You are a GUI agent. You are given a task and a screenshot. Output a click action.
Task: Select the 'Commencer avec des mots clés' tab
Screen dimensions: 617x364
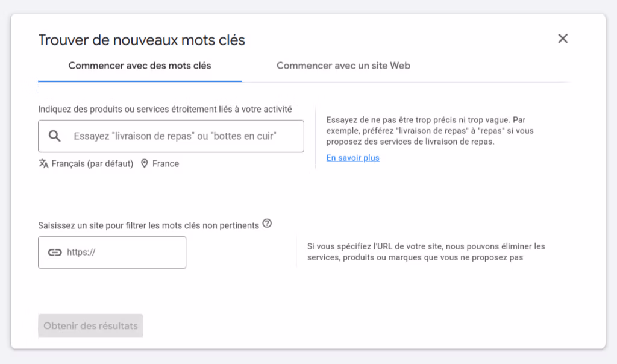(140, 66)
